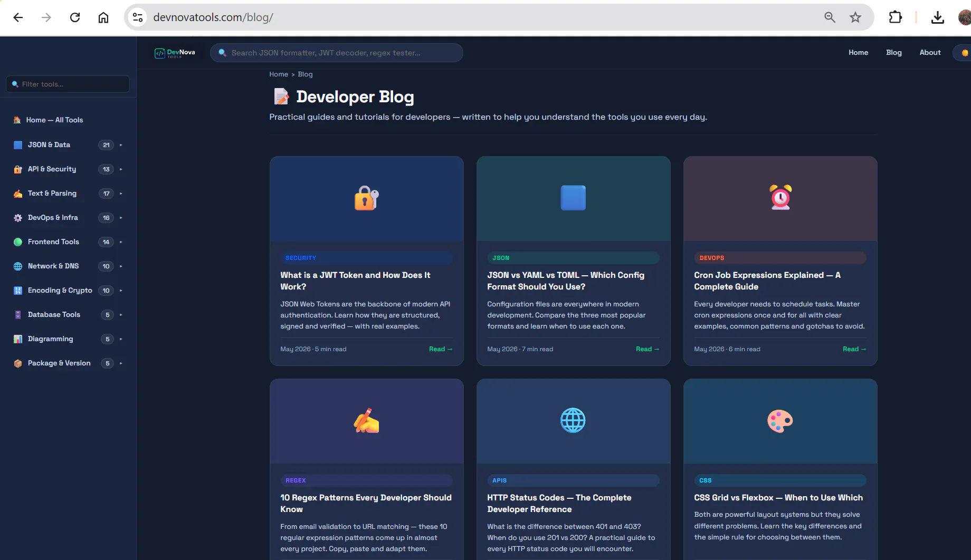Click the house icon beside Home — All Tools
This screenshot has width=971, height=560.
[x=17, y=120]
